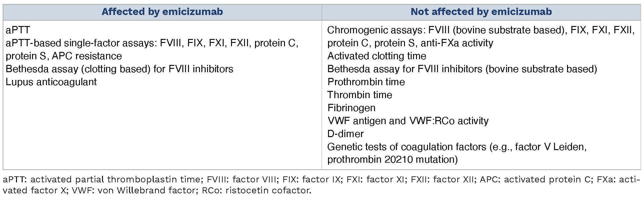Click "VWF antigen and VWF:RCo activity"
The image size is (644, 198).
point(408,121)
